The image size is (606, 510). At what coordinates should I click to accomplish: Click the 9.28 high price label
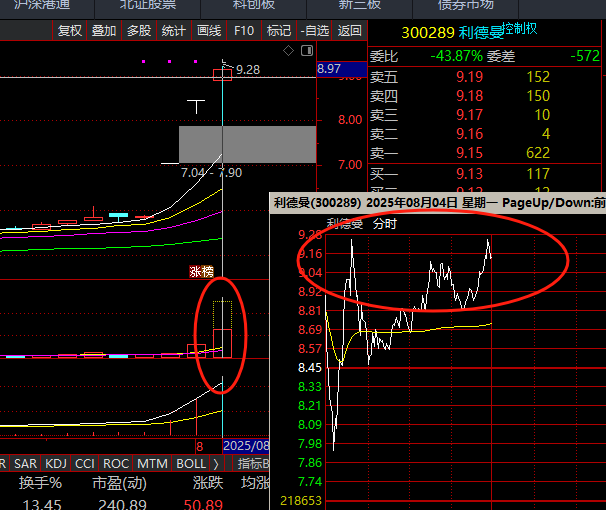click(248, 70)
